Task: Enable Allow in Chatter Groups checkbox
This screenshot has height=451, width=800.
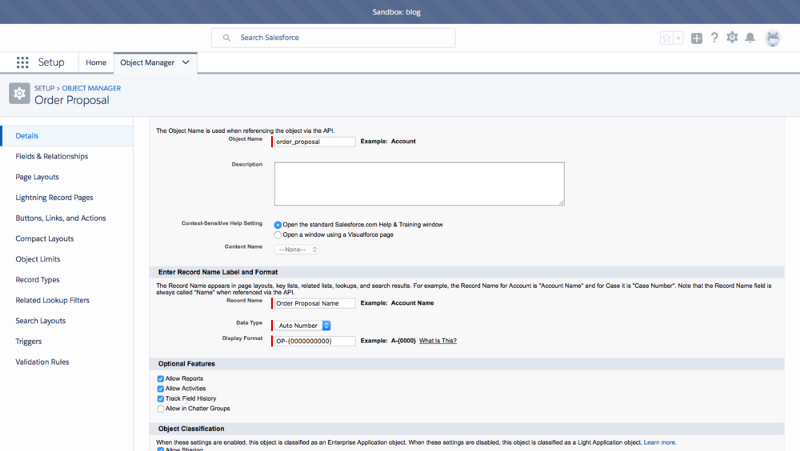Action: click(161, 409)
